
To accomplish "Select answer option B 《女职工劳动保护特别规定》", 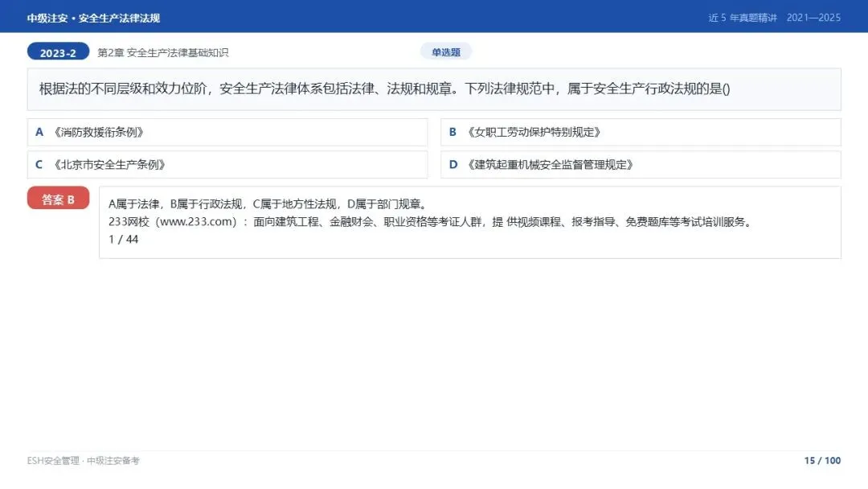I will pos(641,133).
